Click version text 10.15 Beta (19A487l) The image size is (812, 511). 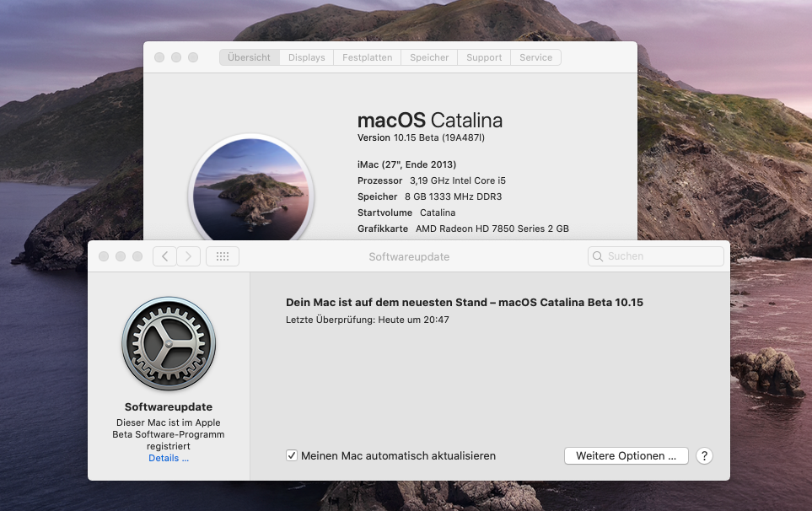(x=439, y=137)
